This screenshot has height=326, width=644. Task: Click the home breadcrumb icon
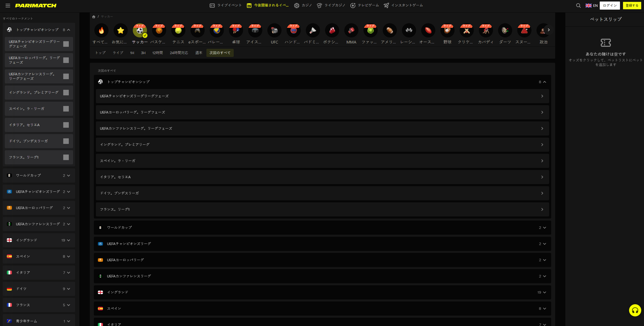(94, 17)
